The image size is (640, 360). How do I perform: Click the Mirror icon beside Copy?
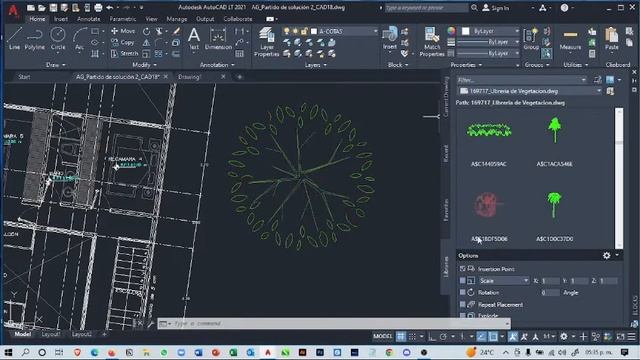(x=146, y=42)
